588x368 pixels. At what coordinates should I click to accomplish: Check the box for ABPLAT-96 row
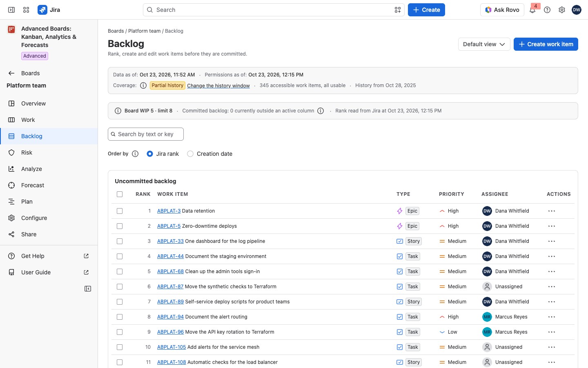[120, 332]
